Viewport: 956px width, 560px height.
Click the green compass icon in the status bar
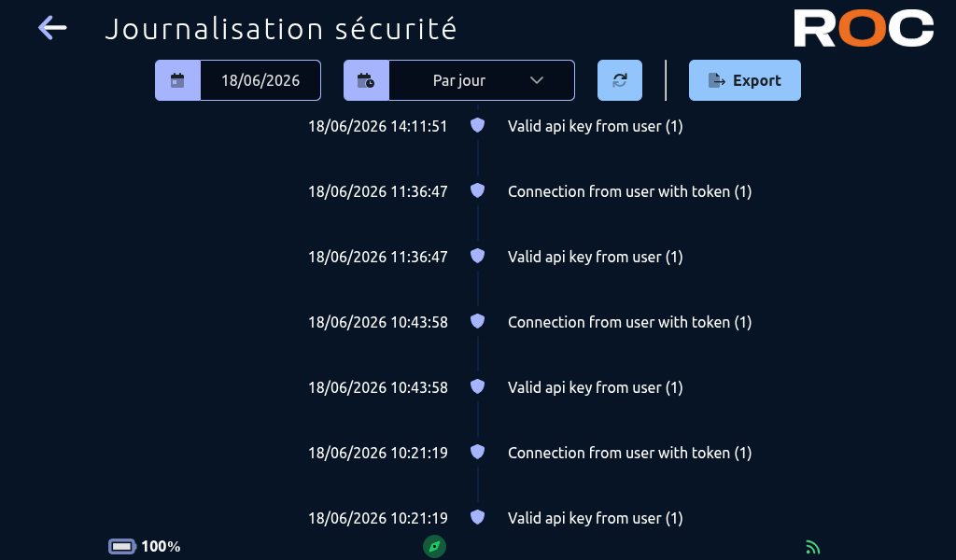click(435, 547)
